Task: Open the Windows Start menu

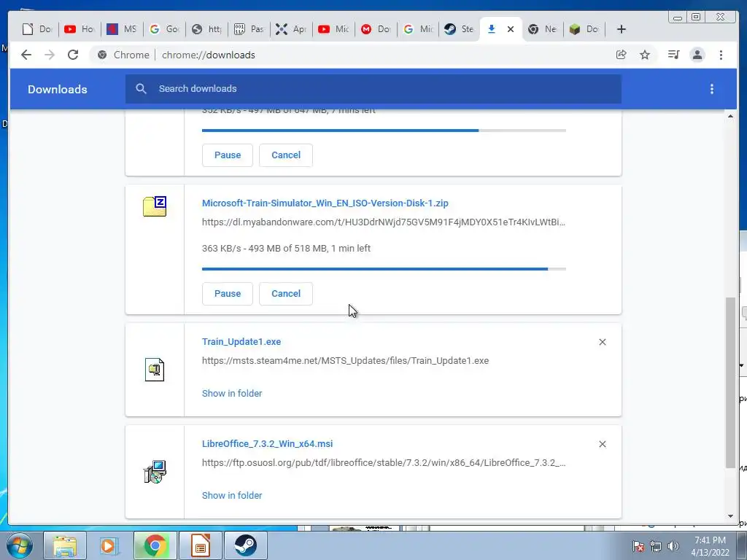Action: coord(18,545)
